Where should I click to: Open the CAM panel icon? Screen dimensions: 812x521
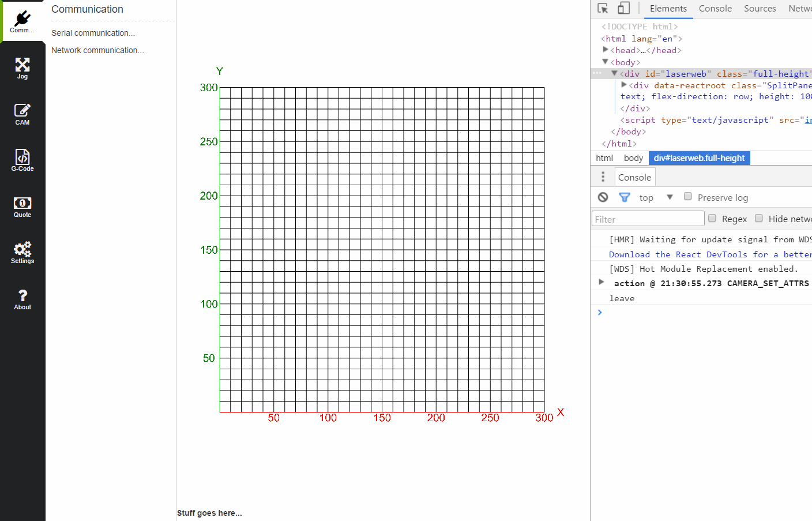pos(22,114)
